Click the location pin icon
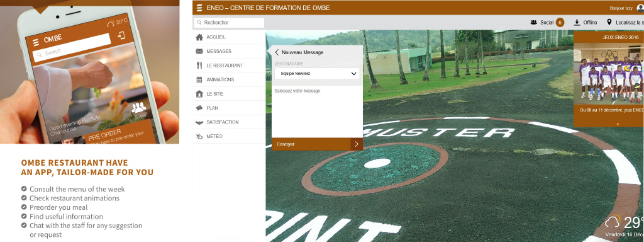Screen dimensions: 644x242 tap(609, 22)
